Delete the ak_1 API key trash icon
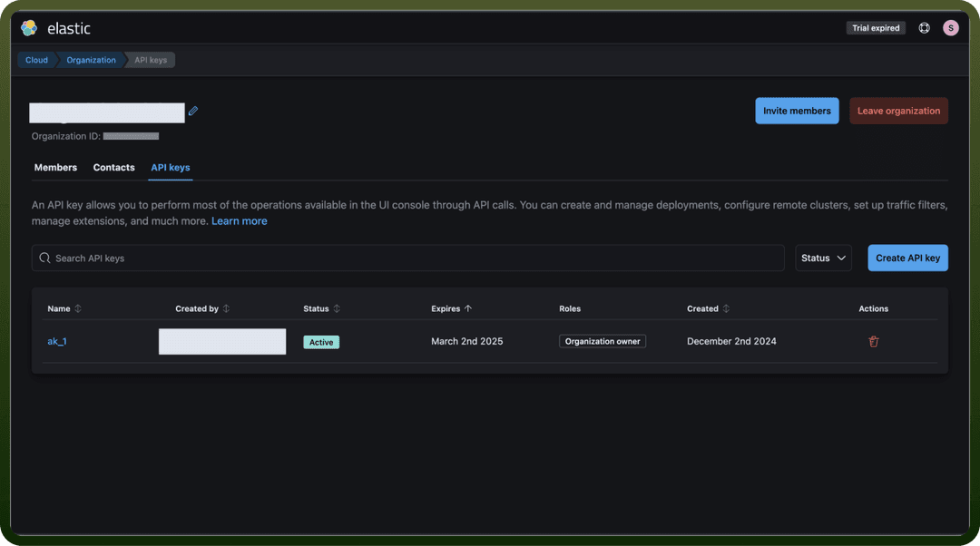Image resolution: width=980 pixels, height=546 pixels. click(x=873, y=341)
